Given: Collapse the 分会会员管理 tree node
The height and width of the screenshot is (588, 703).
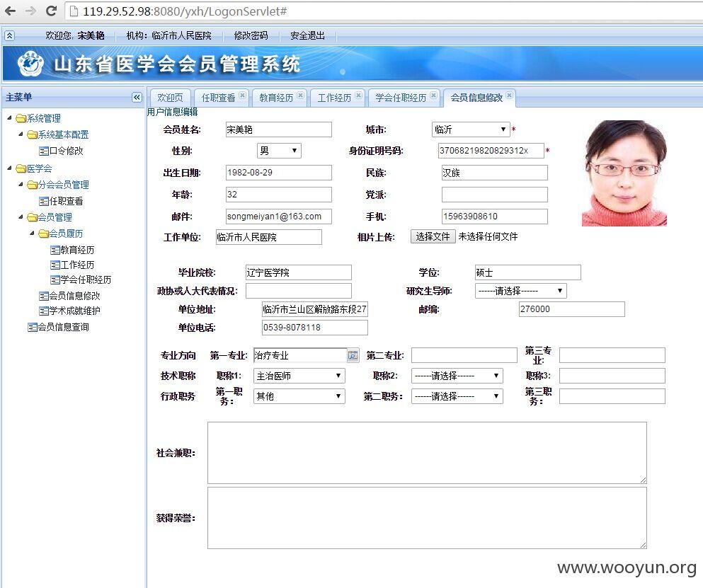Looking at the screenshot, I should coord(21,184).
